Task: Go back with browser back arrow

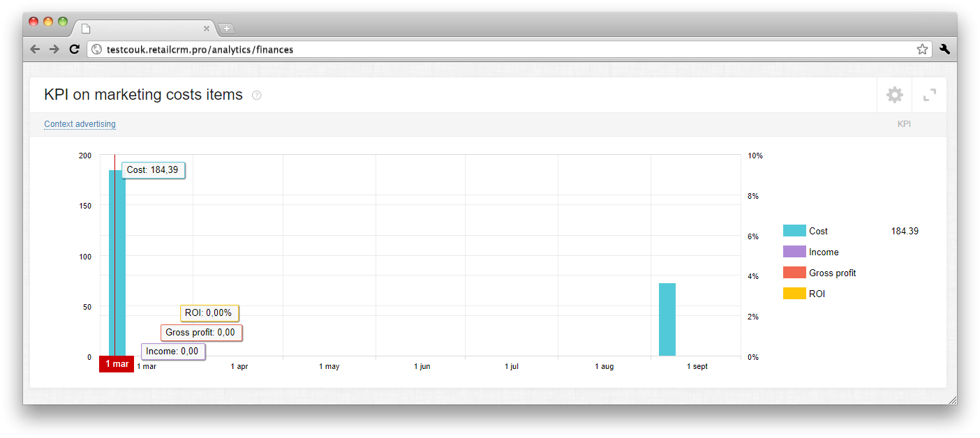Action: coord(35,50)
